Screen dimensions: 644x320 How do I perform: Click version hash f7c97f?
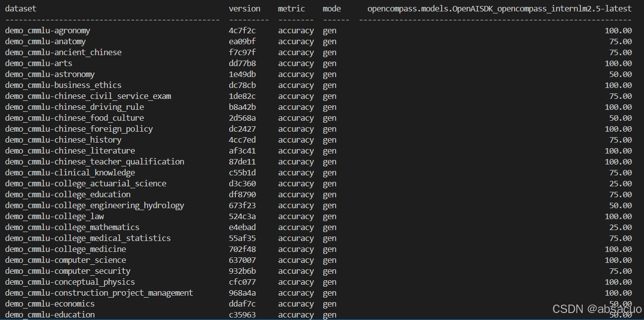point(242,52)
